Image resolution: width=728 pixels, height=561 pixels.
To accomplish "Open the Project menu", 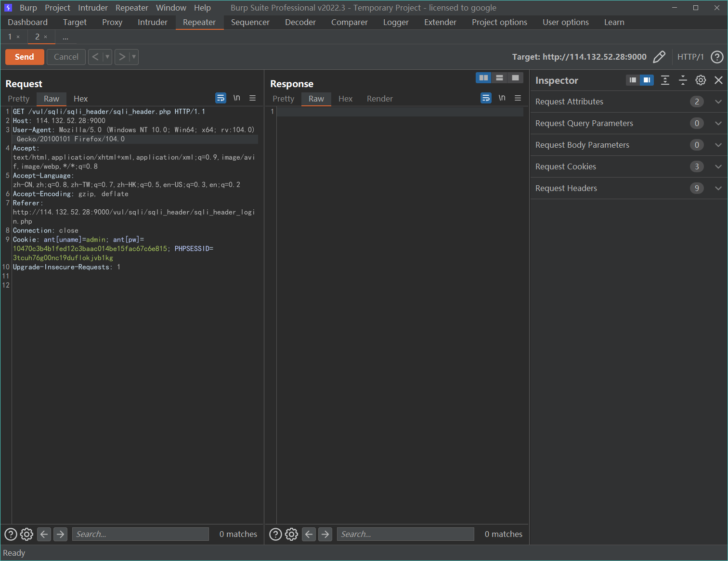I will 57,8.
